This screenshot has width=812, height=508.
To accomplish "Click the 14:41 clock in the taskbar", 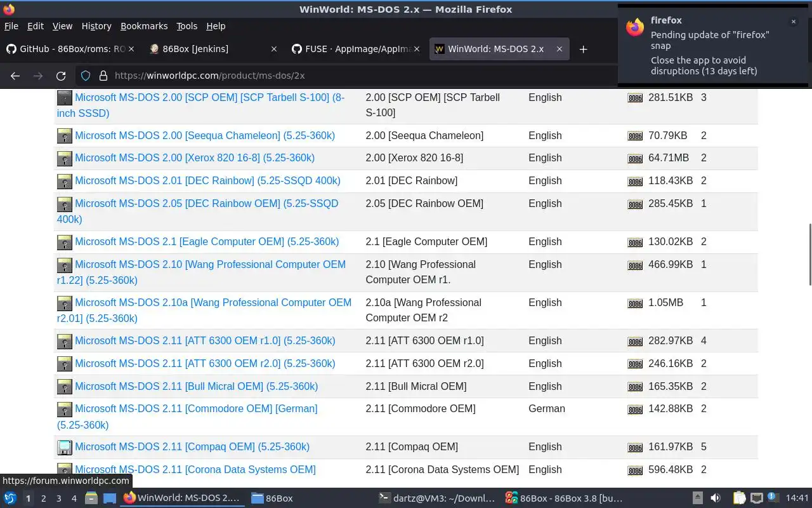I will [797, 498].
